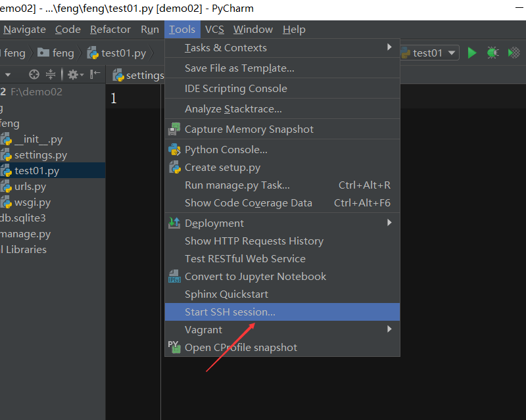Viewport: 526px width, 420px height.
Task: Click Show Code Coverage Data menu item
Action: coord(248,202)
